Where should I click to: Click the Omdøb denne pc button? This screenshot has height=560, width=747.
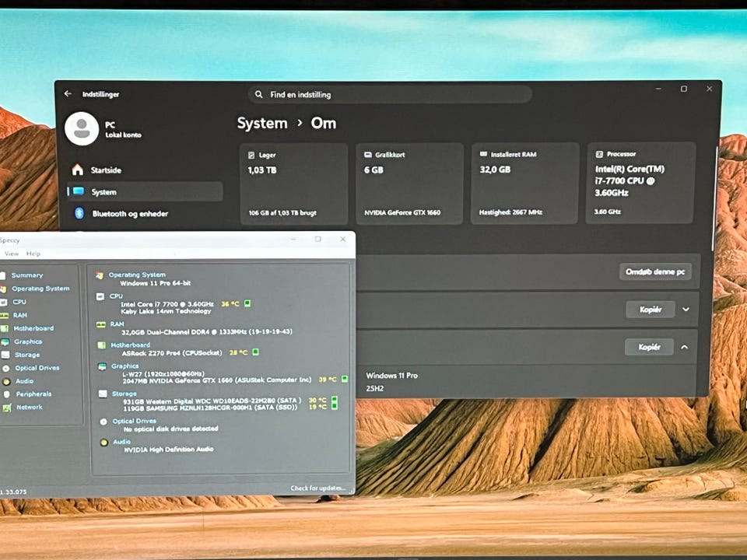tap(655, 272)
